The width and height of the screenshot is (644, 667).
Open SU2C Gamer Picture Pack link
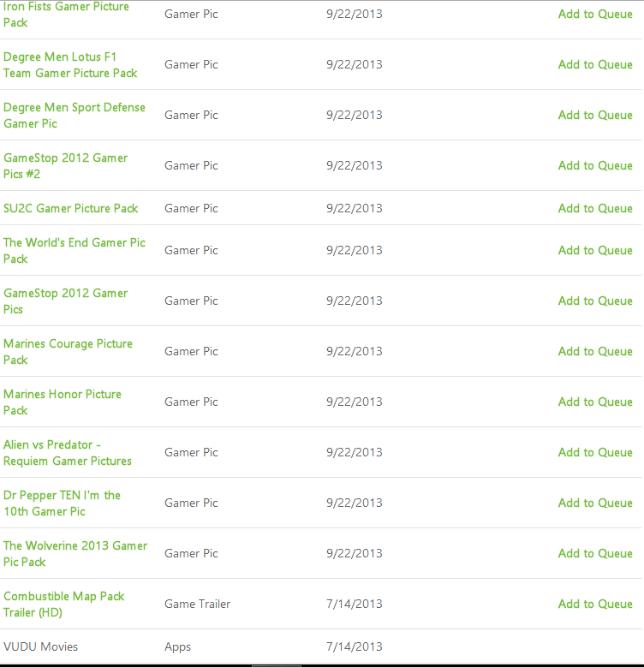coord(70,208)
